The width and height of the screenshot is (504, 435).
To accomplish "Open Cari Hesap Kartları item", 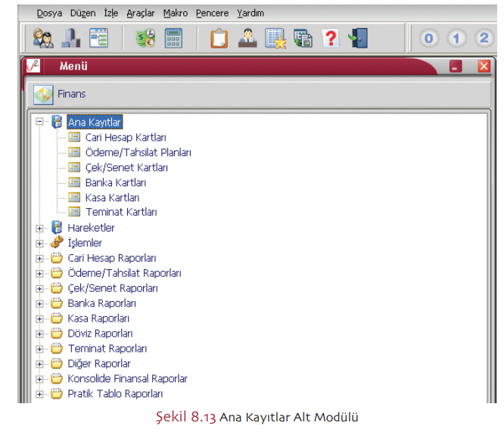I will (x=126, y=138).
